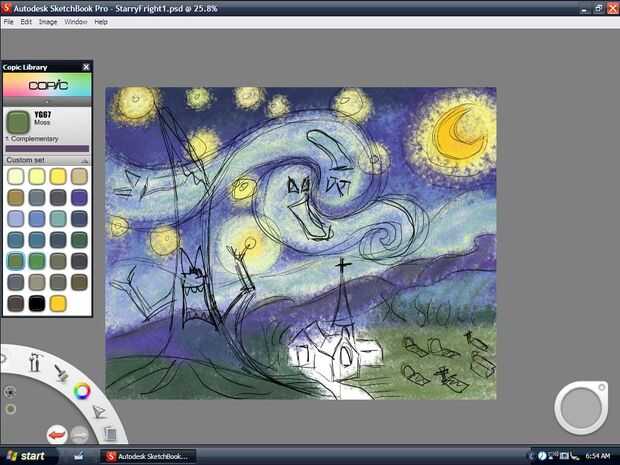Open the Window menu
Viewport: 620px width, 465px height.
click(76, 22)
